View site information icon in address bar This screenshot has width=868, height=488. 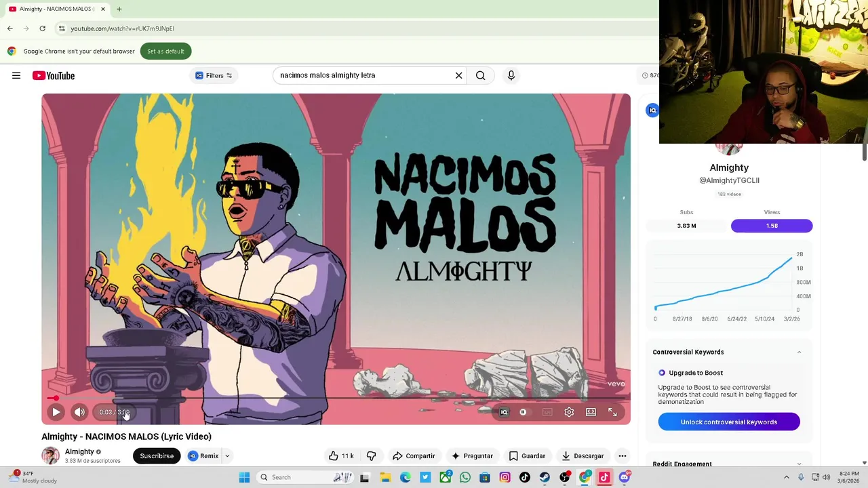coord(62,28)
